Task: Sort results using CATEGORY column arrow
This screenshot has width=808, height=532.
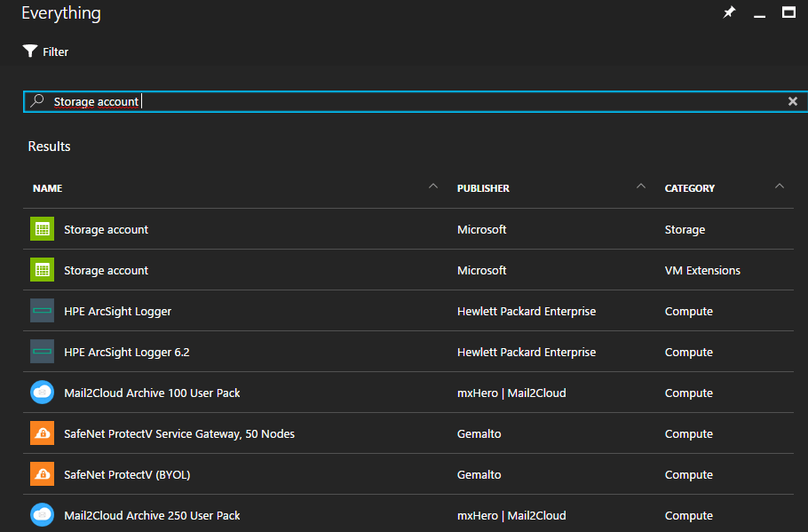Action: click(780, 187)
